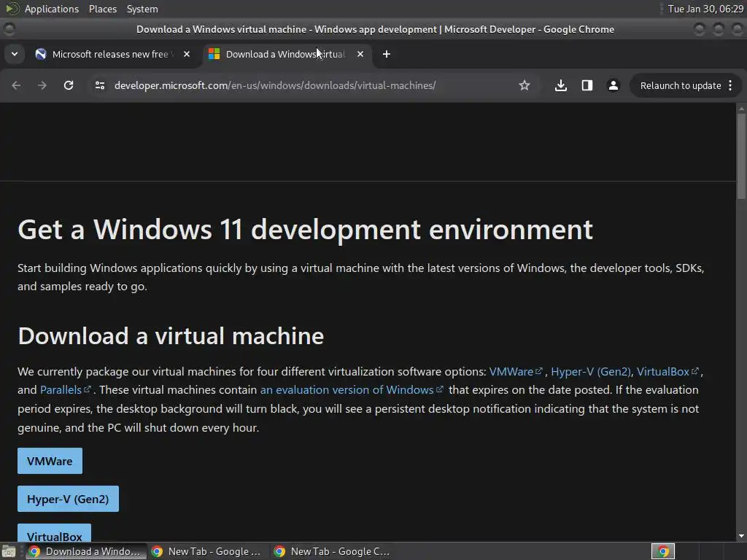Toggle the Chrome side panel icon
This screenshot has width=747, height=560.
click(x=587, y=85)
